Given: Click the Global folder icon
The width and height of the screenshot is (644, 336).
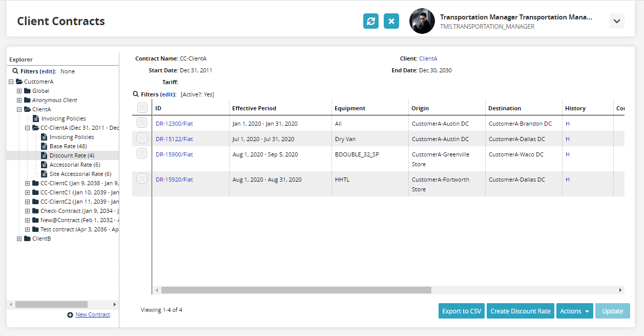Looking at the screenshot, I should [27, 91].
